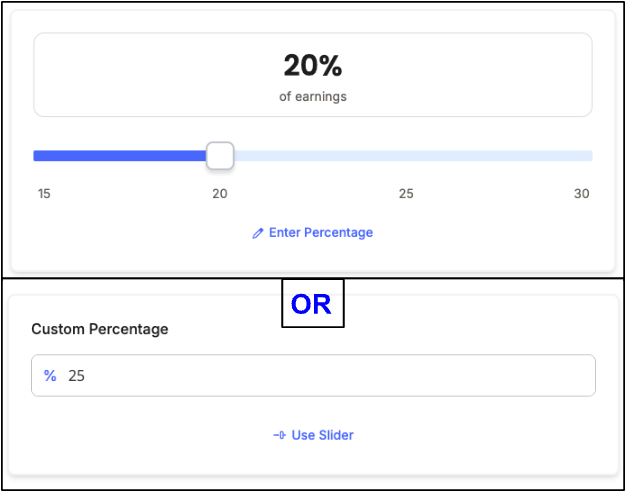626x492 pixels.
Task: Click the slider track's far end above 30
Action: [587, 156]
